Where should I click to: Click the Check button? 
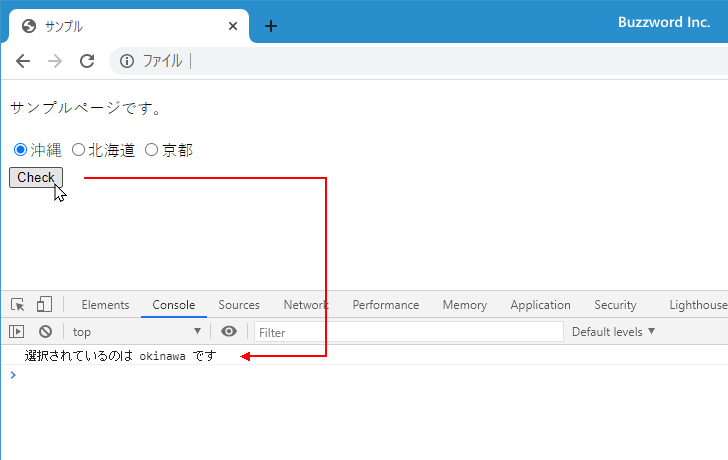coord(36,177)
